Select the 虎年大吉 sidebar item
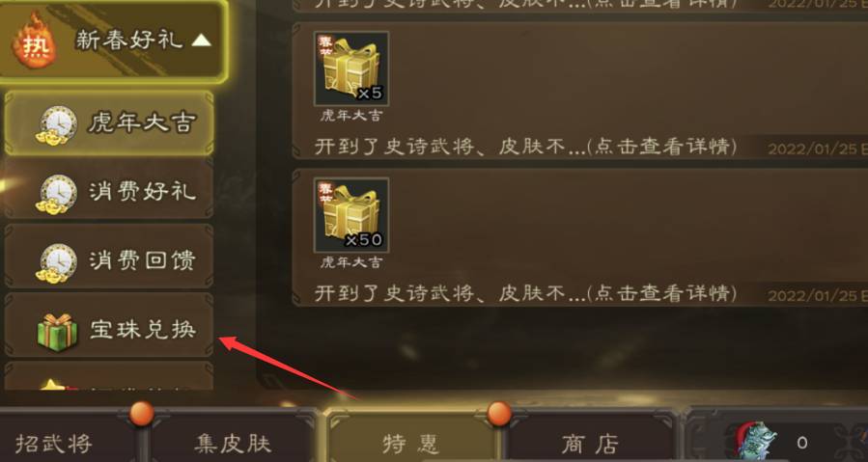 click(109, 123)
